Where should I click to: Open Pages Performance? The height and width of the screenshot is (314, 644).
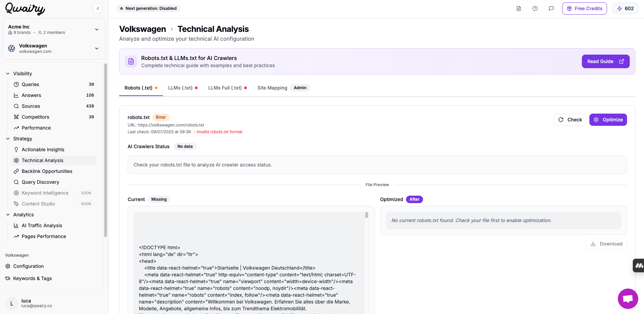pos(54,236)
